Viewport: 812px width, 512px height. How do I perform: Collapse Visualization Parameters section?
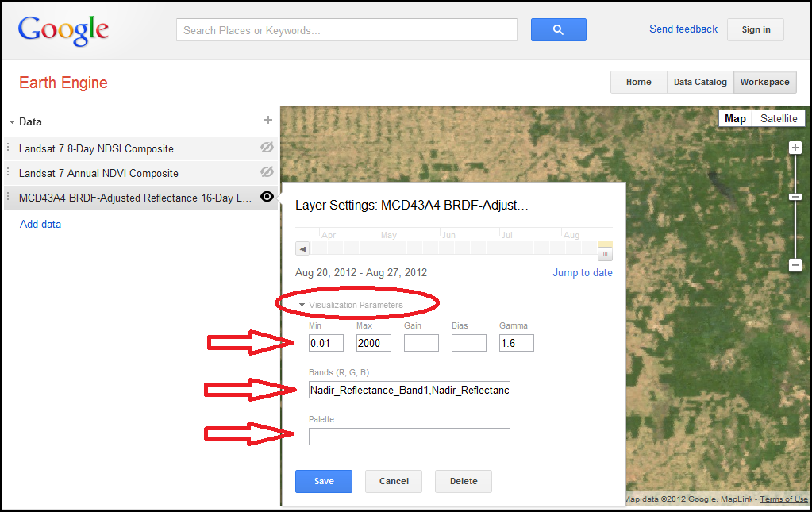coord(302,305)
